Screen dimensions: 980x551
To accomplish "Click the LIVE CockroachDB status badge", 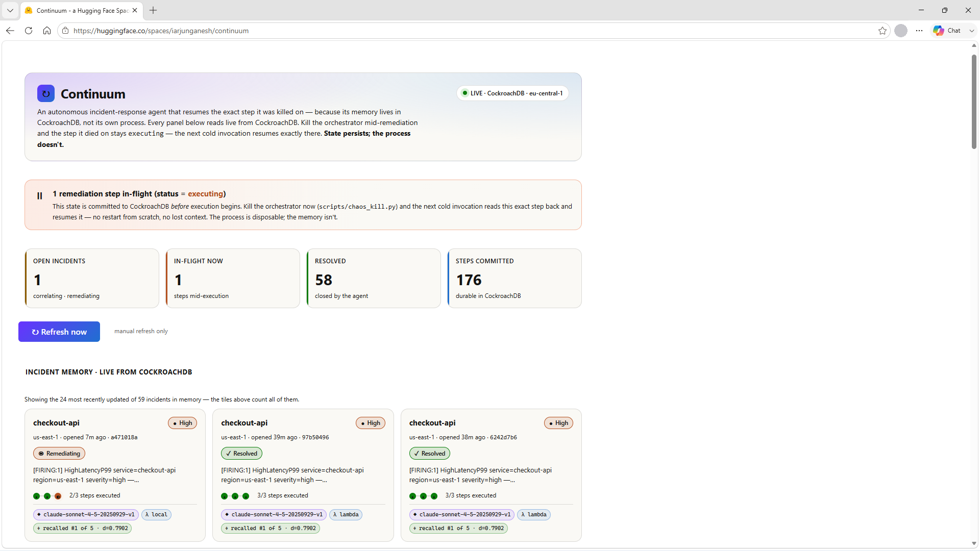I will pyautogui.click(x=512, y=93).
